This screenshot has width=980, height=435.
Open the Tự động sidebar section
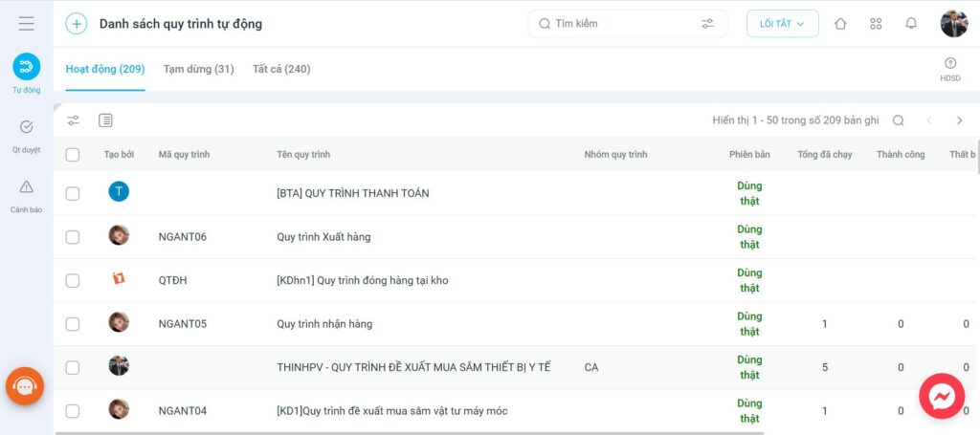(x=26, y=73)
